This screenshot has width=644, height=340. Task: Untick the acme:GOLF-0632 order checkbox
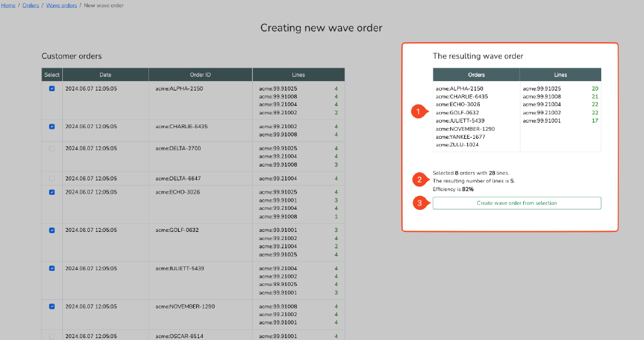pyautogui.click(x=52, y=231)
